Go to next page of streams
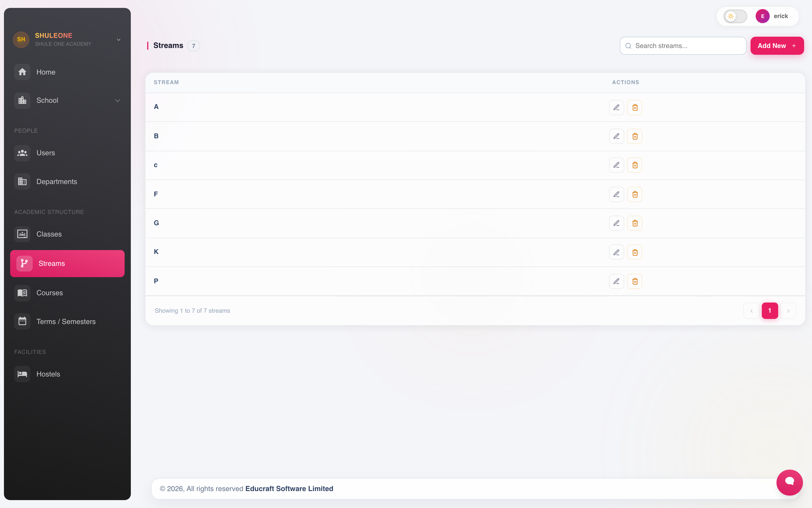 click(788, 311)
